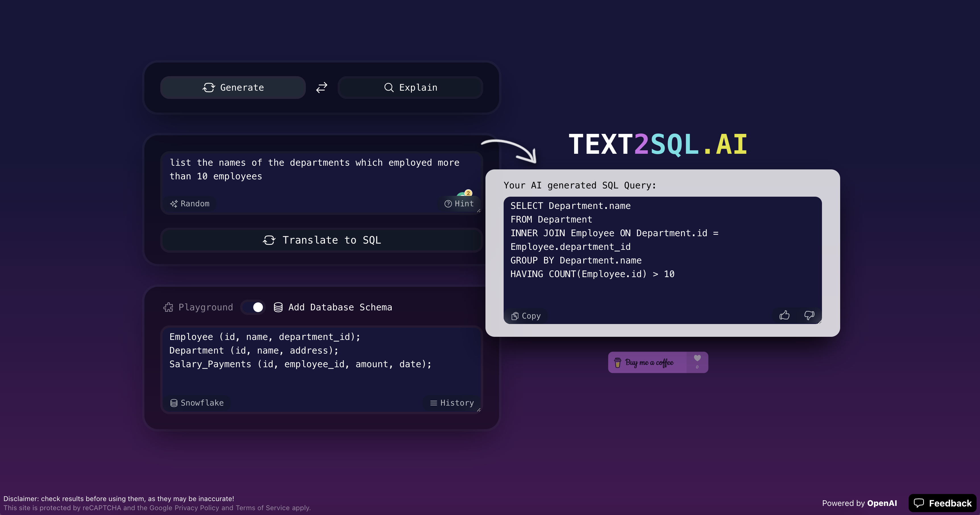Click the database icon beside Add Database Schema
Viewport: 980px width, 515px height.
point(278,307)
